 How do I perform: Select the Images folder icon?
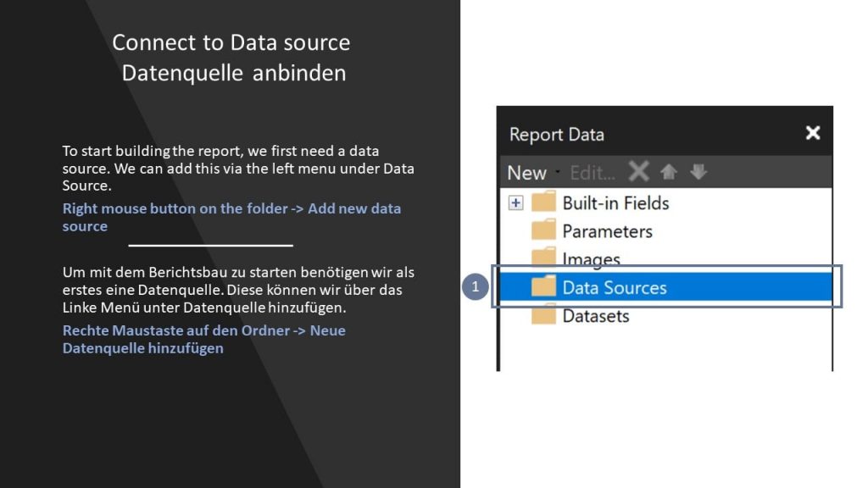[x=543, y=256]
